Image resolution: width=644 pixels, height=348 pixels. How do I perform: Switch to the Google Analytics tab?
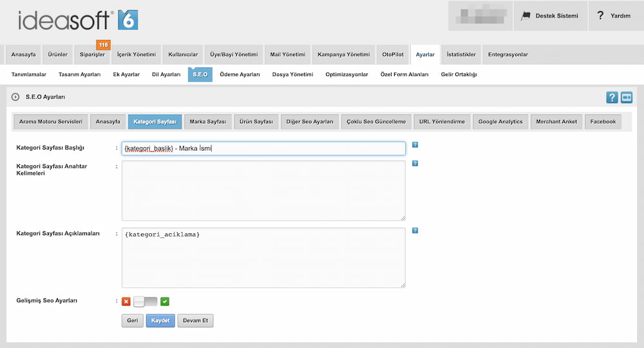(500, 121)
